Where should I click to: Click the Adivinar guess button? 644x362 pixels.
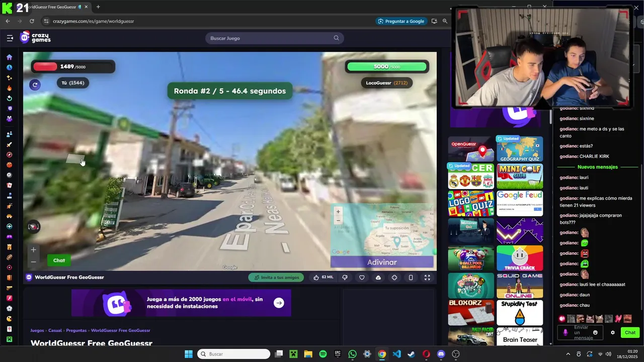[x=382, y=262]
